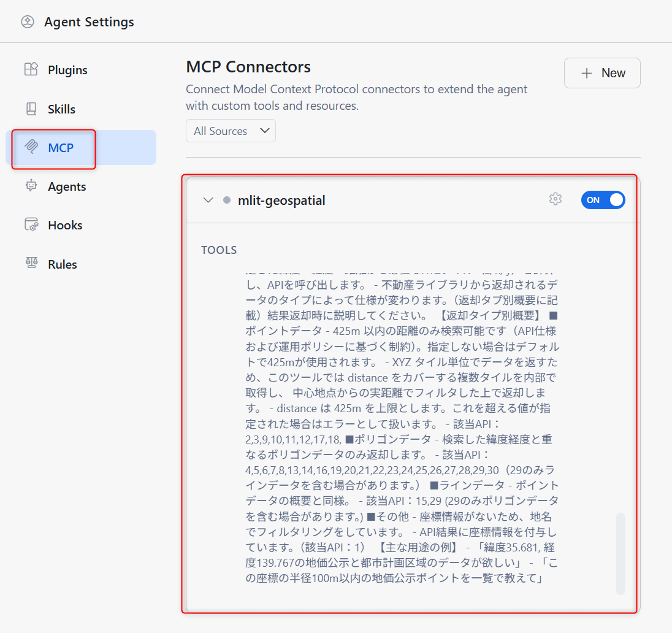The image size is (672, 633).
Task: Select the MCP section
Action: 81,148
